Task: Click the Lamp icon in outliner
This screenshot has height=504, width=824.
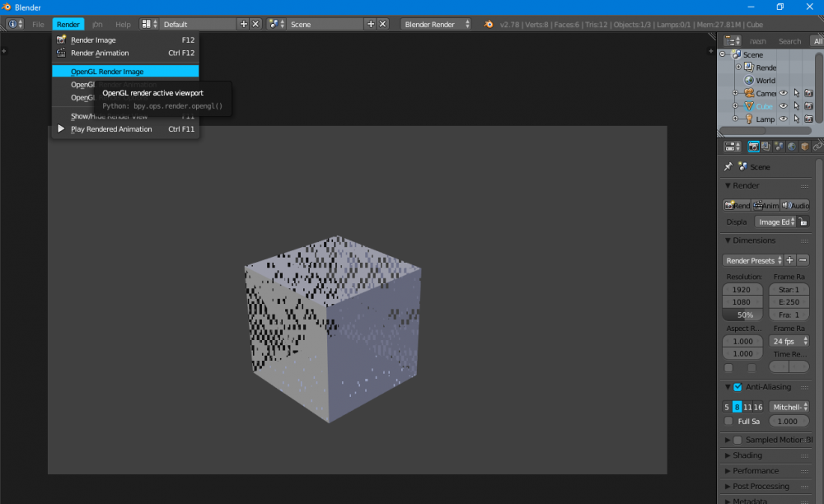Action: point(748,119)
